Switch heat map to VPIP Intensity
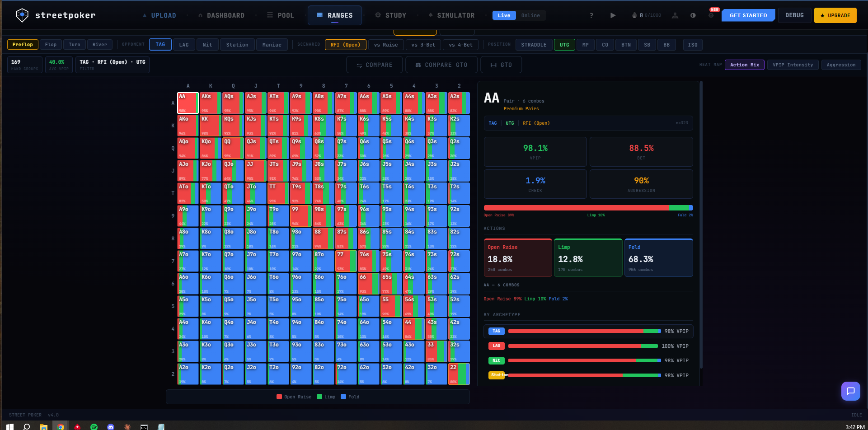The width and height of the screenshot is (868, 430). (793, 65)
